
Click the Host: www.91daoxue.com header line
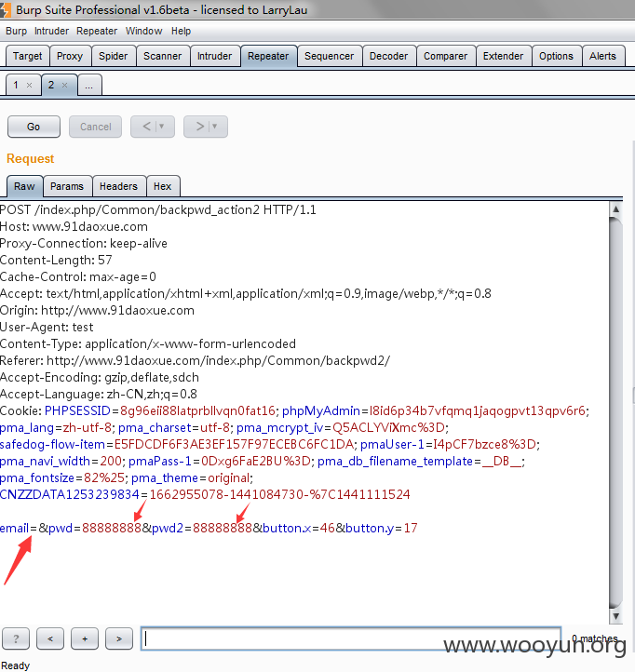[x=74, y=227]
